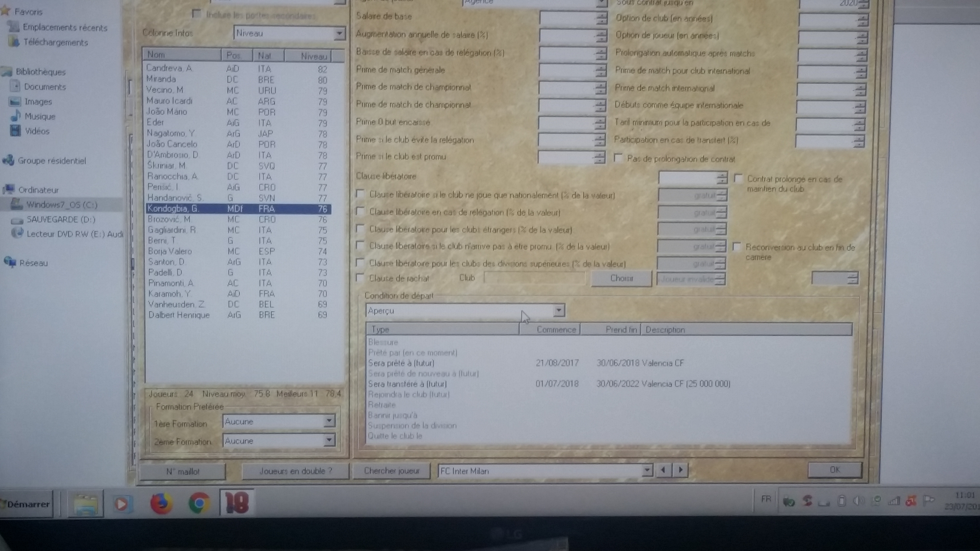Viewport: 980px width, 551px height.
Task: Check 'Contrat prolongé en cas de maintien du club'
Action: click(x=739, y=178)
